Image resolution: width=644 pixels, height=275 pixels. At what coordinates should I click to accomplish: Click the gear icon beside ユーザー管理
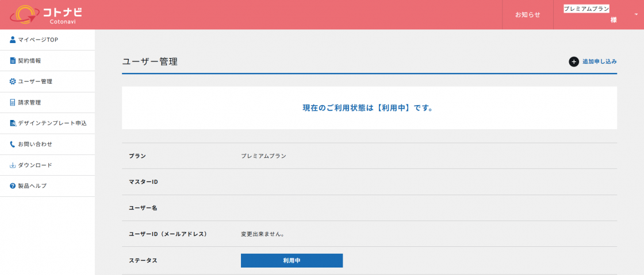tap(13, 82)
